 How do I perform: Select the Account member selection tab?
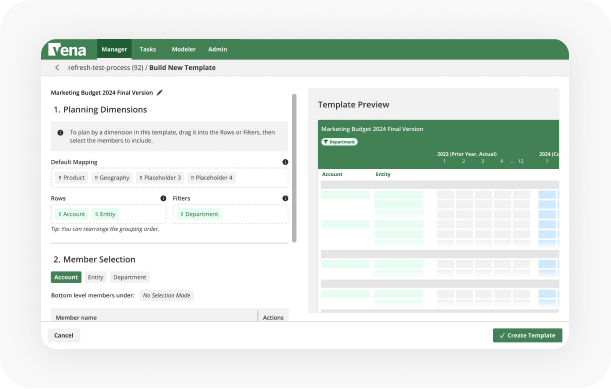[66, 277]
